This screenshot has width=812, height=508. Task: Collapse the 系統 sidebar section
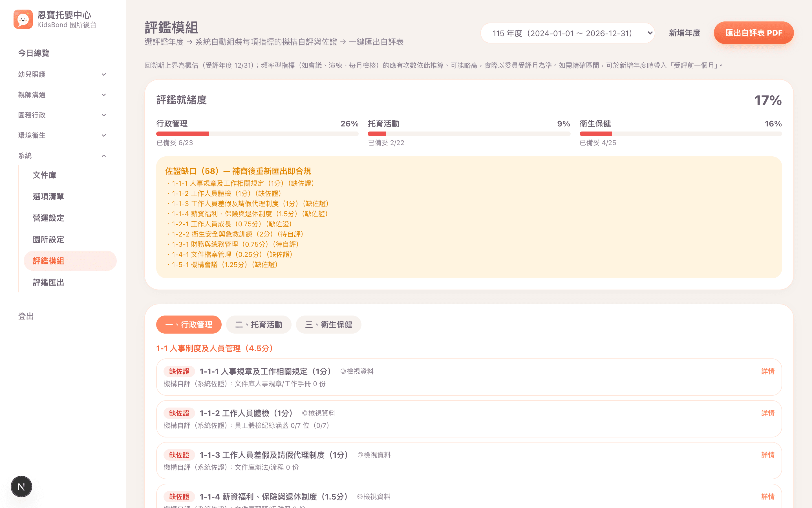click(62, 156)
